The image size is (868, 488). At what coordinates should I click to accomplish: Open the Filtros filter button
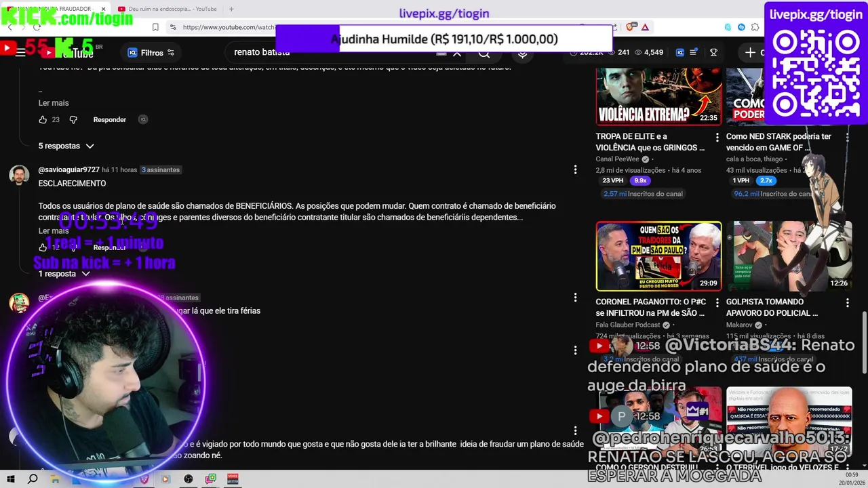coord(151,52)
